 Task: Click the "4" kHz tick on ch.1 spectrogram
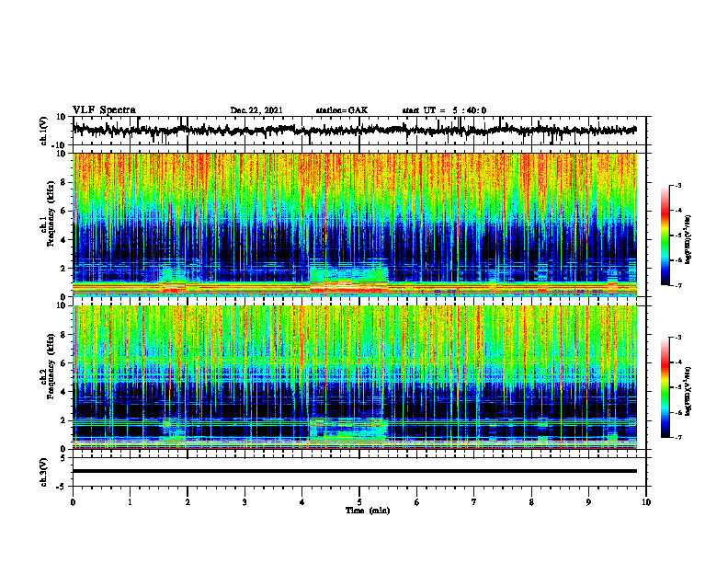coord(64,240)
